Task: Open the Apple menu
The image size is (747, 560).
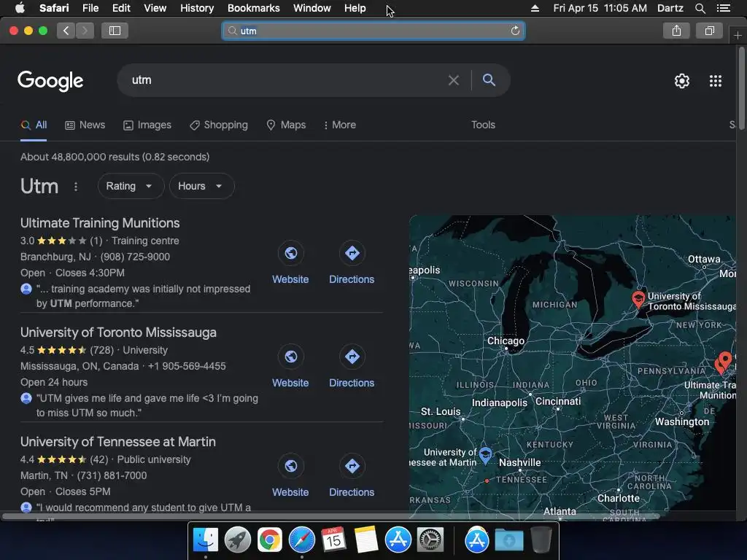Action: tap(20, 8)
